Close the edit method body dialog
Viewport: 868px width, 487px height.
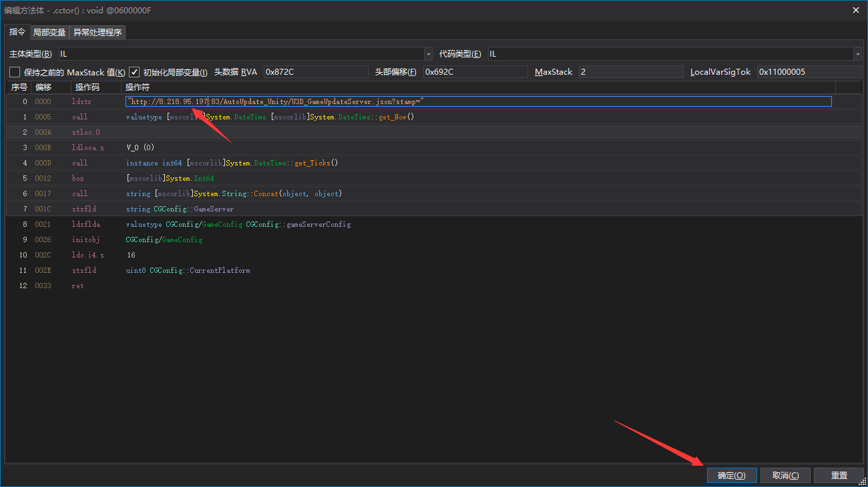856,9
